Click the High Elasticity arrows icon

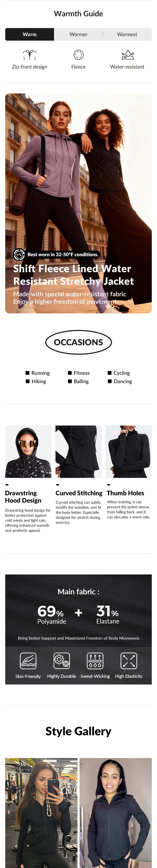point(129,661)
